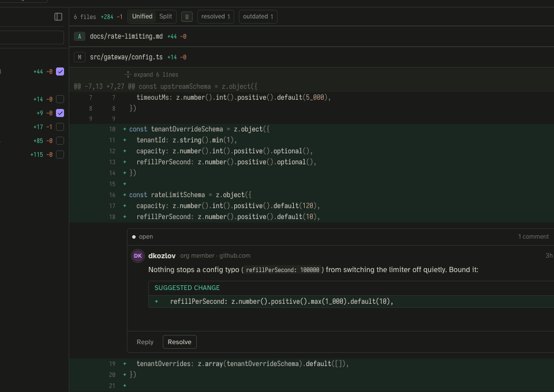Click the DK avatar of dkozlov
This screenshot has width=554, height=392.
[138, 256]
